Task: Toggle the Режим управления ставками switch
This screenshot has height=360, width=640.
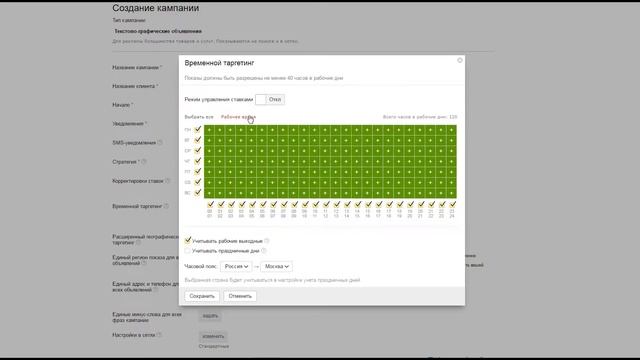Action: tap(270, 99)
